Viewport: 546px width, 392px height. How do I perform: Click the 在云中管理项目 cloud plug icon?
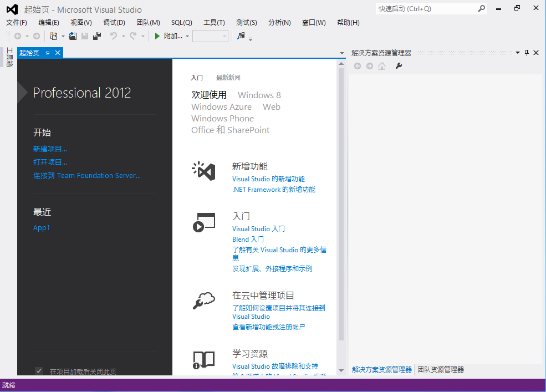point(203,301)
